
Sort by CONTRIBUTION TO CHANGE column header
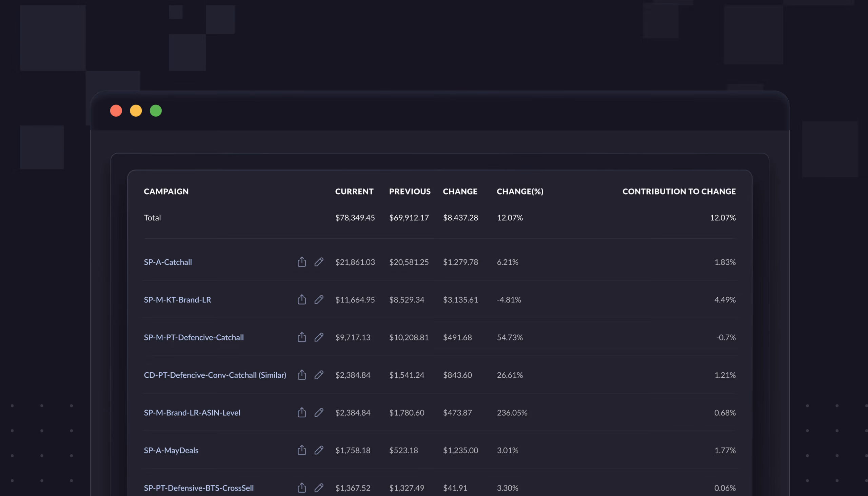click(x=679, y=192)
